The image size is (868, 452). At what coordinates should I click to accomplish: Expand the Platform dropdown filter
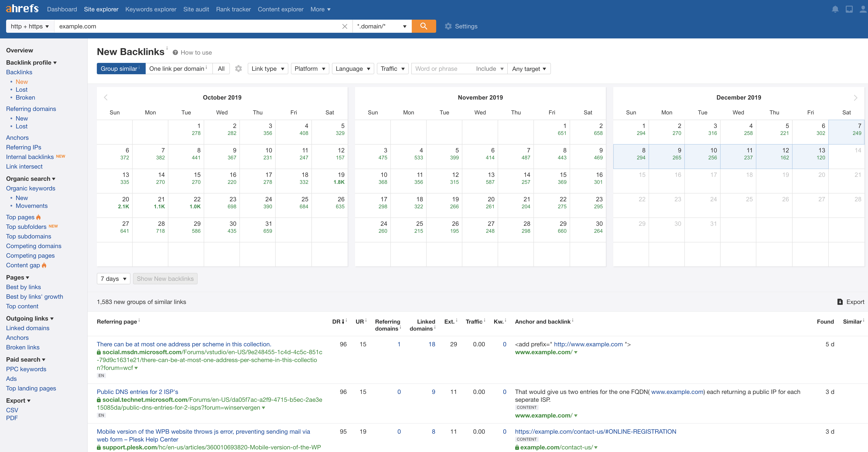(x=310, y=68)
